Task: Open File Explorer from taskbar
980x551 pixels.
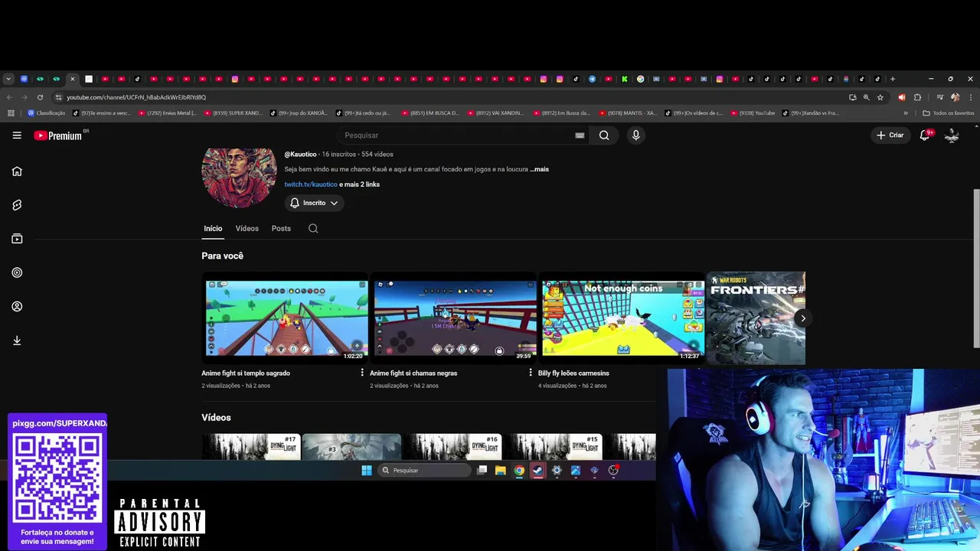Action: 501,471
